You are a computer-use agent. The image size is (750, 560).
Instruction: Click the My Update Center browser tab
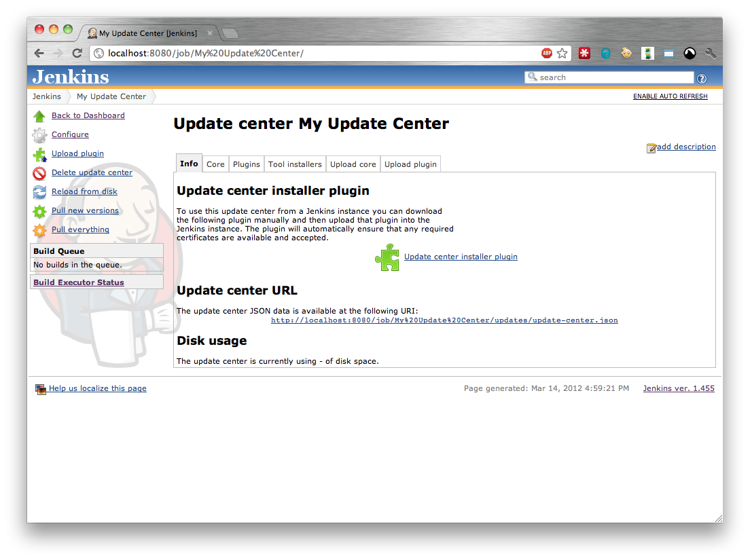[x=148, y=33]
